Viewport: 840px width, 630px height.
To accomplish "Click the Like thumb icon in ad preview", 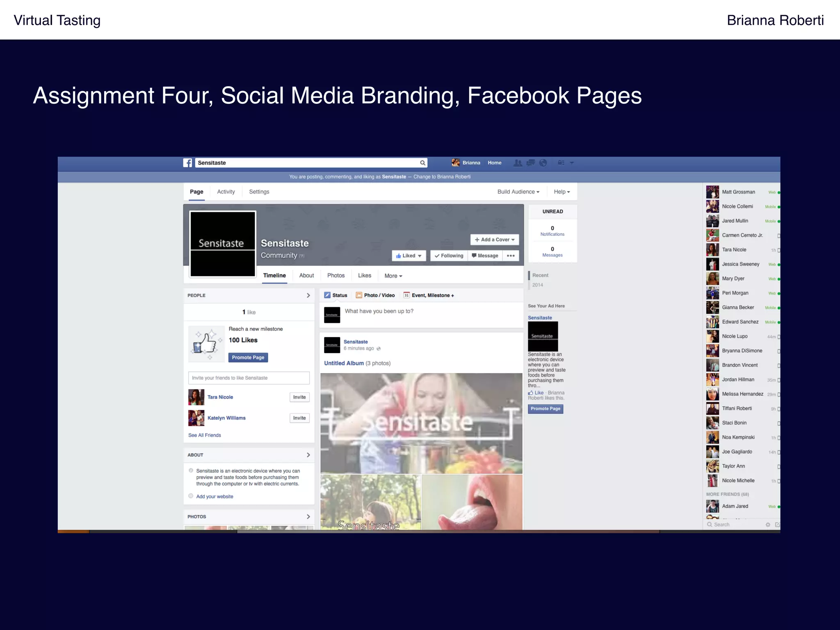I will point(531,393).
